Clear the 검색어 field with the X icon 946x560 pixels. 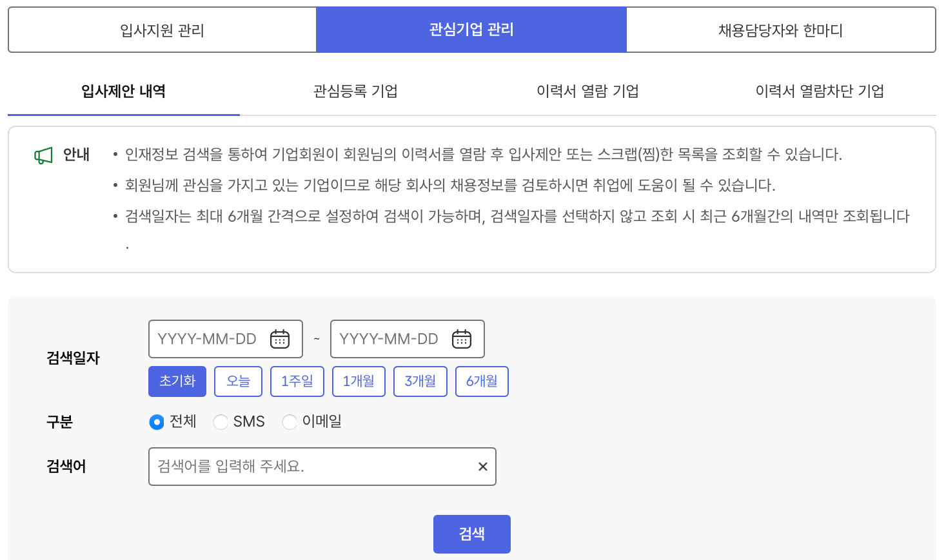(x=482, y=466)
